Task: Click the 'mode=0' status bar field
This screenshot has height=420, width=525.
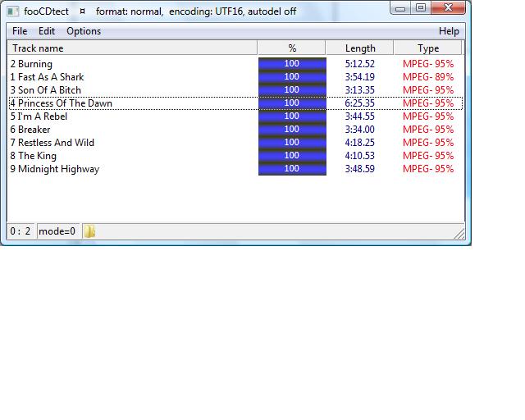Action: (57, 231)
